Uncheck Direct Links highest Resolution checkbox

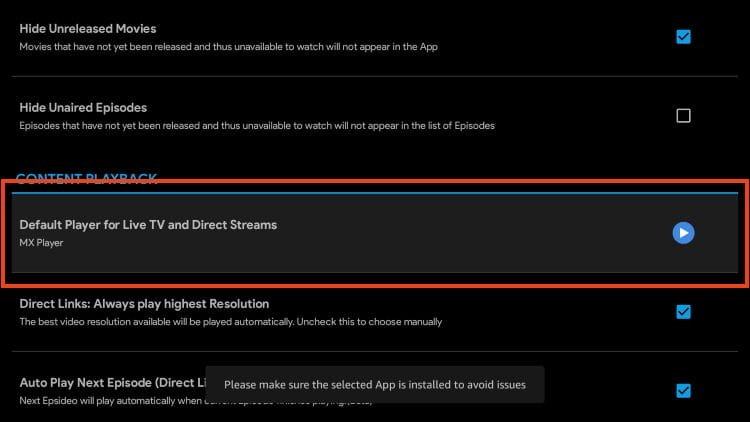pyautogui.click(x=683, y=312)
